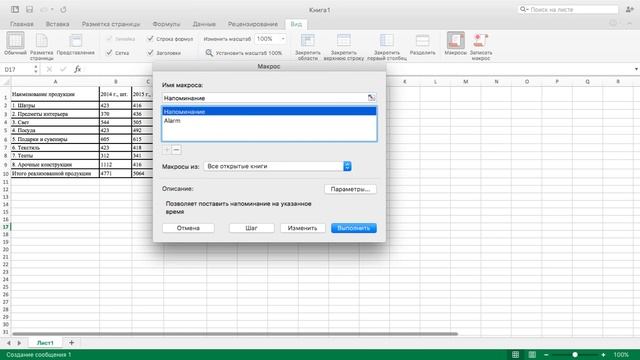Click the previous sheet arrow
Viewport: 640px width, 360px height.
(x=9, y=343)
